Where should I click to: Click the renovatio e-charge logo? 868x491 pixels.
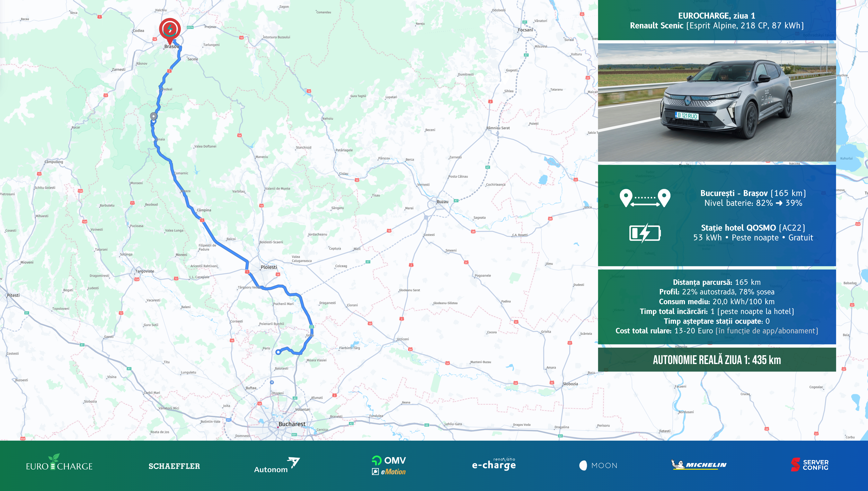[x=494, y=464]
